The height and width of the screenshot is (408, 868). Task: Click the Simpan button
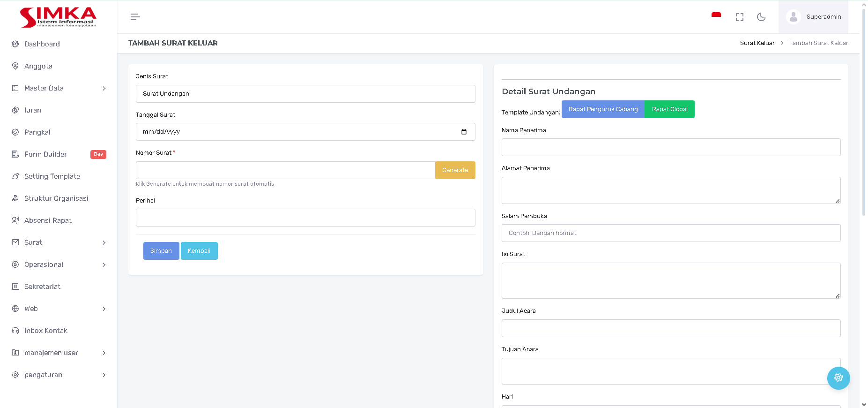161,251
